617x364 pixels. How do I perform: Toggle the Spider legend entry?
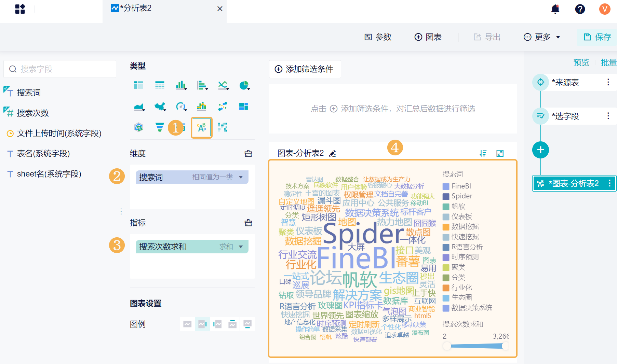pos(458,196)
